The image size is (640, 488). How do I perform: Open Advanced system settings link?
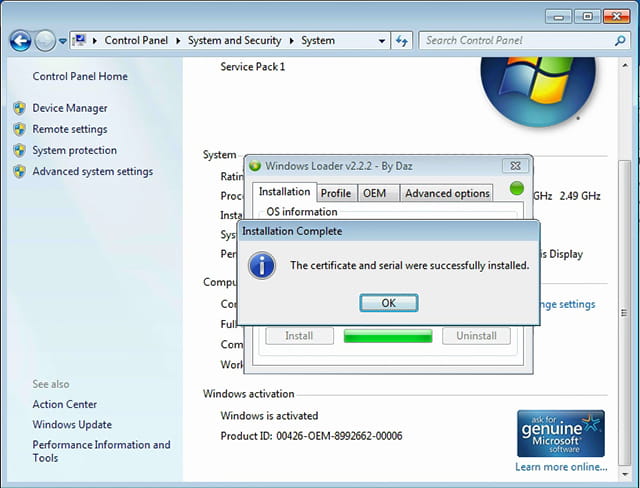click(x=93, y=171)
